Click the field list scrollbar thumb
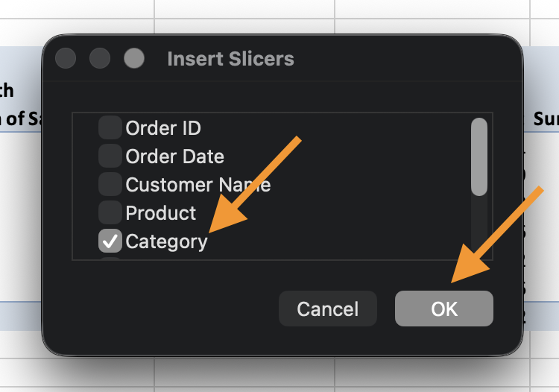 click(479, 157)
